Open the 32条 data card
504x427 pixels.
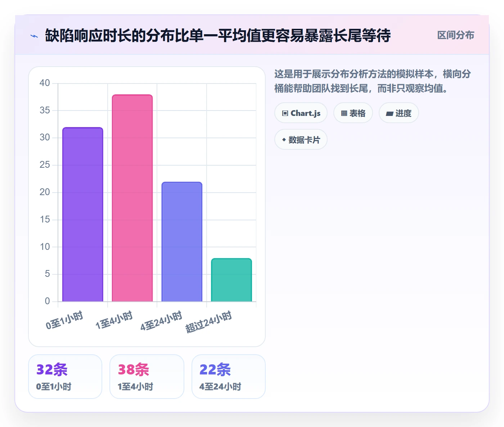pos(65,377)
